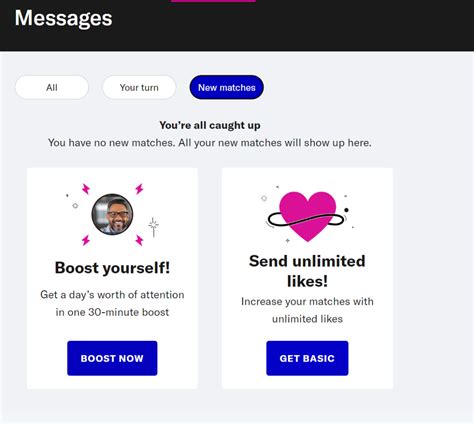Click the pink heart icon

[x=307, y=216]
